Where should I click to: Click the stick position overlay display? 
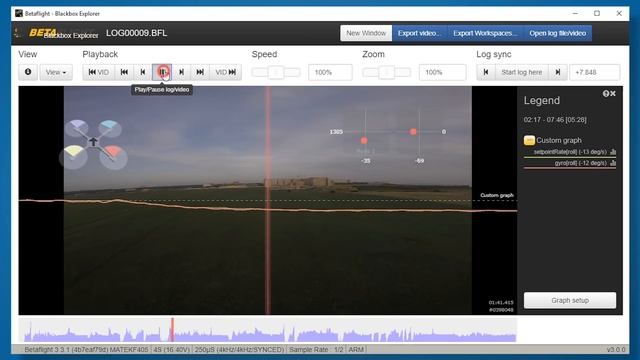coord(389,136)
